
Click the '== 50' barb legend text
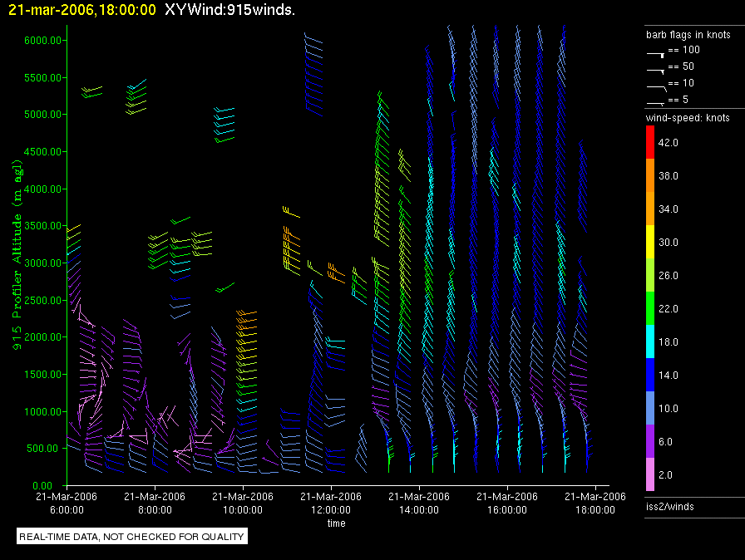tap(681, 66)
